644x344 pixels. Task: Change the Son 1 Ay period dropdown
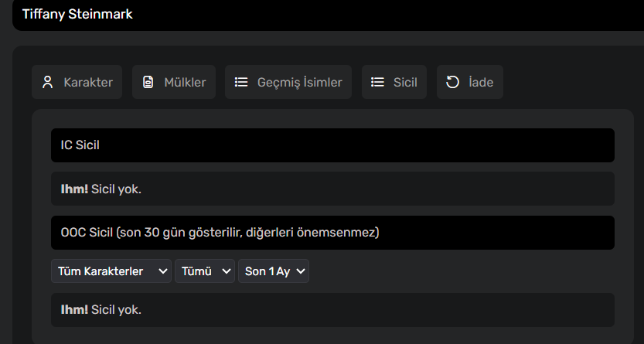[274, 271]
